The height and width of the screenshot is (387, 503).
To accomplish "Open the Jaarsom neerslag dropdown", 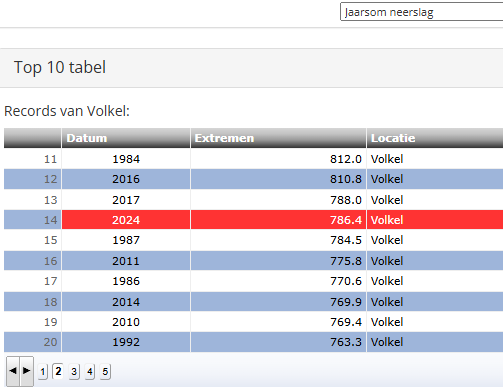I will (421, 12).
